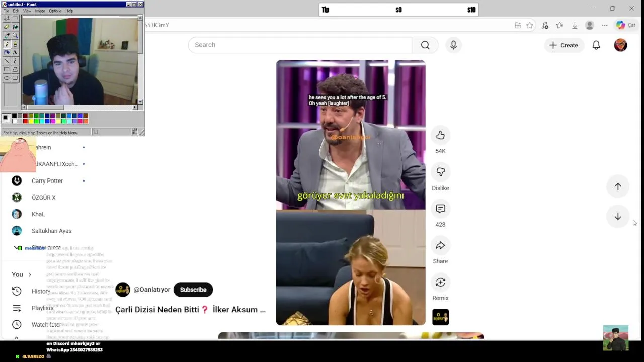Go to the next Short with down arrow
Screen dimensions: 644x362
click(x=618, y=217)
